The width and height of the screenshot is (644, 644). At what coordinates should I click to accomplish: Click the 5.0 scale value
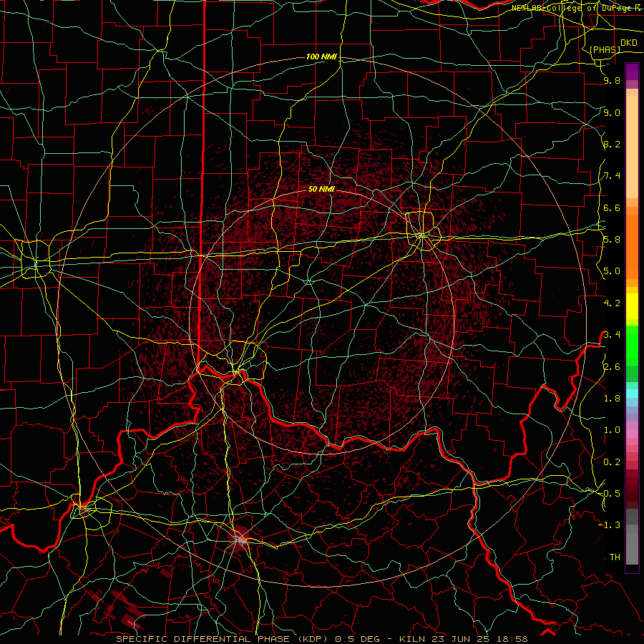coord(612,271)
